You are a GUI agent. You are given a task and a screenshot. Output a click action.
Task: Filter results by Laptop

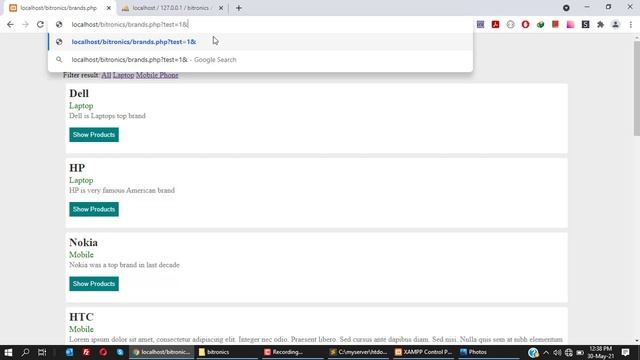[123, 75]
